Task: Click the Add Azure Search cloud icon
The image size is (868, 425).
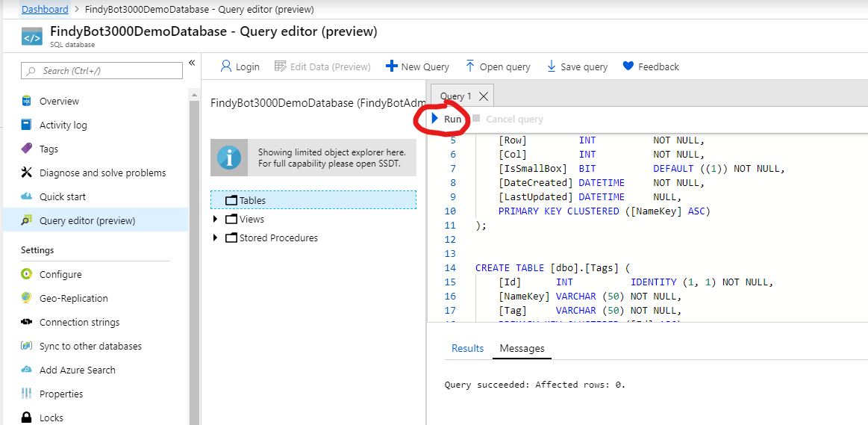Action: (x=27, y=369)
